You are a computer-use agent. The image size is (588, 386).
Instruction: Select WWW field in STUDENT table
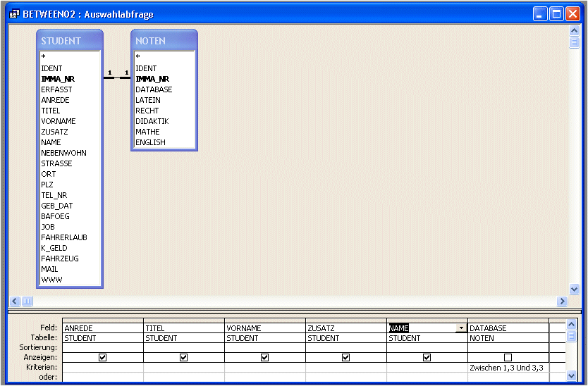point(51,280)
